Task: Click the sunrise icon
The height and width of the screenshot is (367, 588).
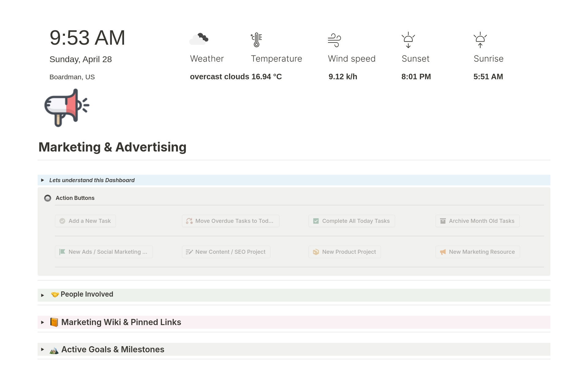Action: (x=480, y=40)
